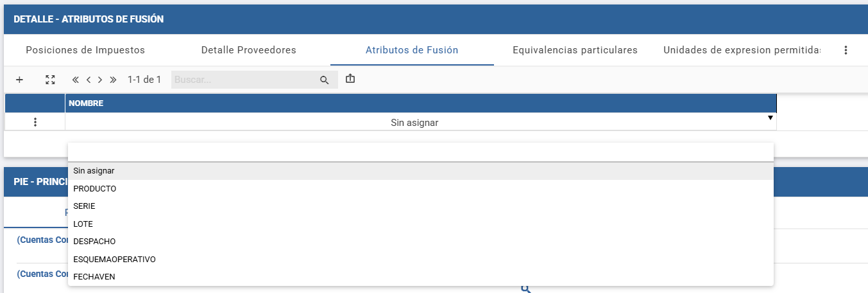
Task: Open the row options three-dot menu
Action: click(x=35, y=122)
